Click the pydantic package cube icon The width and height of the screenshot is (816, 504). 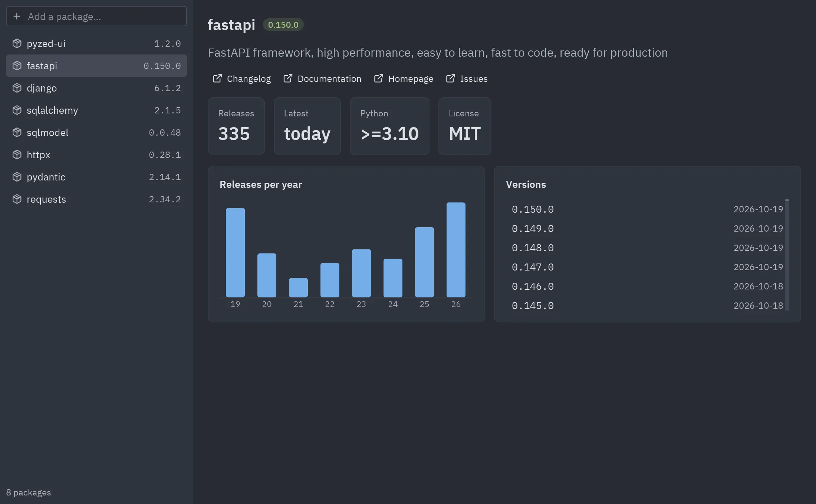(17, 177)
